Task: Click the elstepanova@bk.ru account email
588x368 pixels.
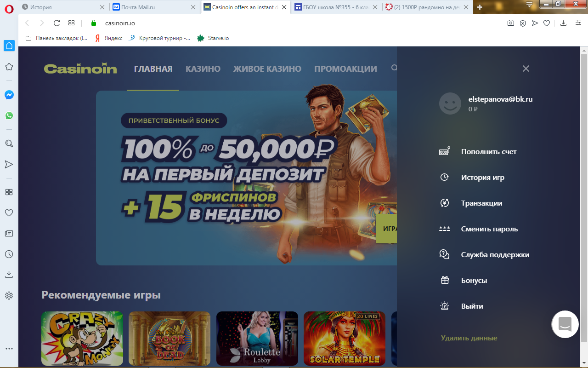Action: [500, 99]
